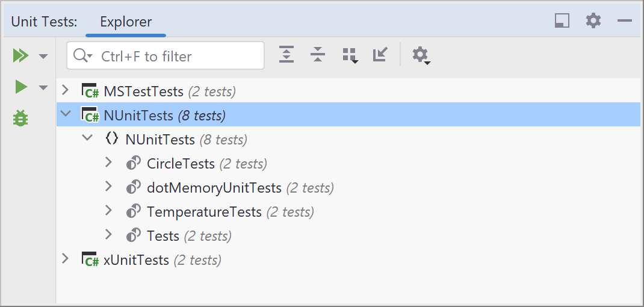Open the Group By options icon
This screenshot has height=307, width=644.
[x=350, y=55]
